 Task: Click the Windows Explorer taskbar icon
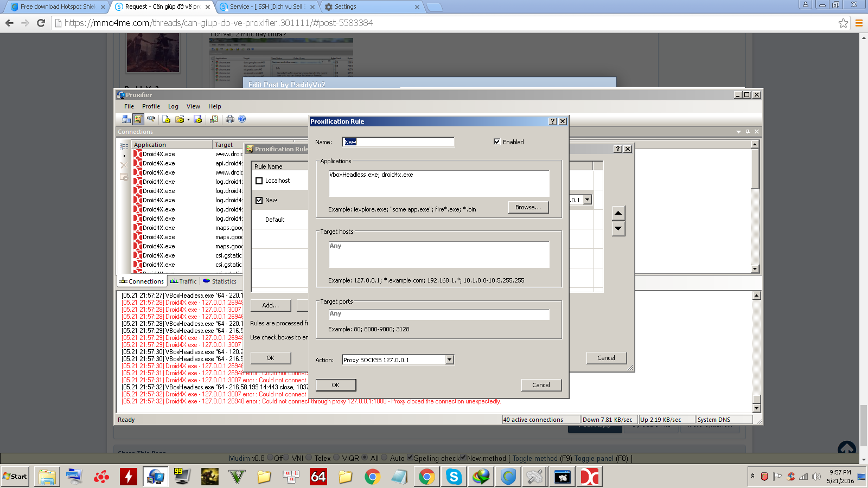[47, 477]
